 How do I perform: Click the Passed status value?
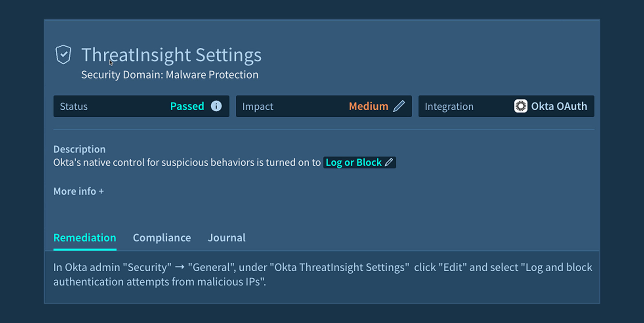(187, 106)
